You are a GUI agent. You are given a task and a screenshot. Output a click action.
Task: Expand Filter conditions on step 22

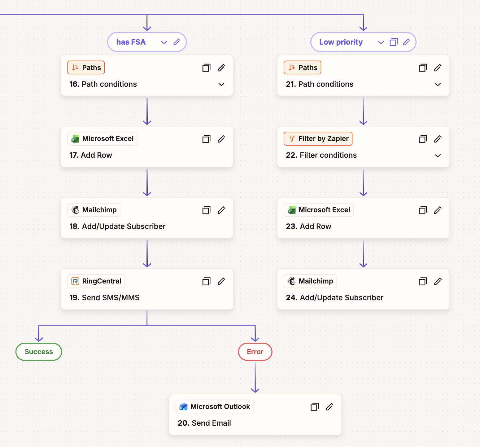click(438, 155)
